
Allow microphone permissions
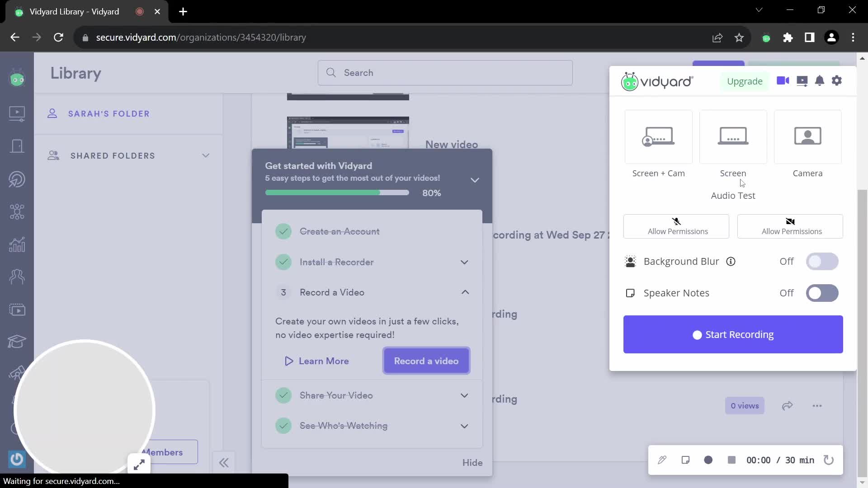[676, 226]
